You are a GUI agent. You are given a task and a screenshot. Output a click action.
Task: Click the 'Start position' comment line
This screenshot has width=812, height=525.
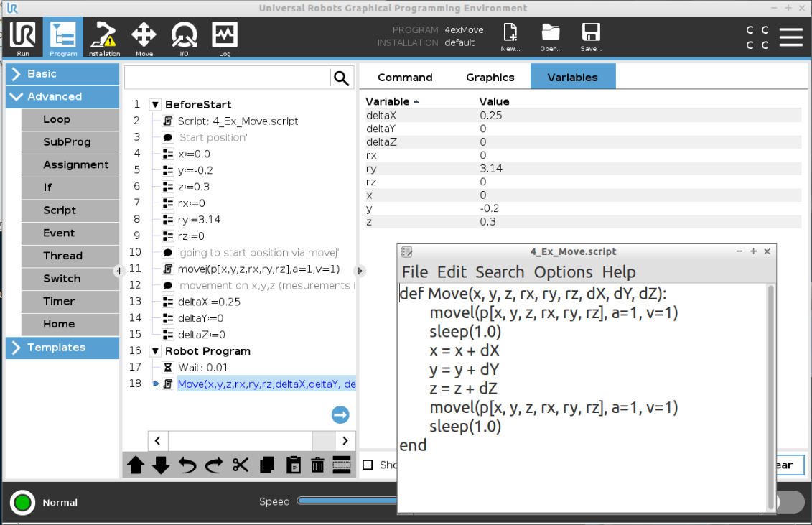(213, 137)
